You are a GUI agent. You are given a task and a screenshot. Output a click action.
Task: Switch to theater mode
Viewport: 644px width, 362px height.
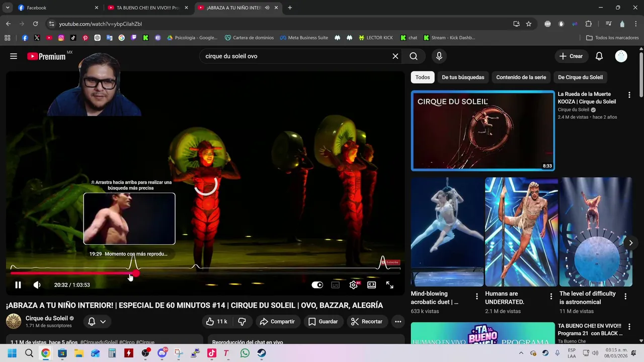tap(372, 285)
